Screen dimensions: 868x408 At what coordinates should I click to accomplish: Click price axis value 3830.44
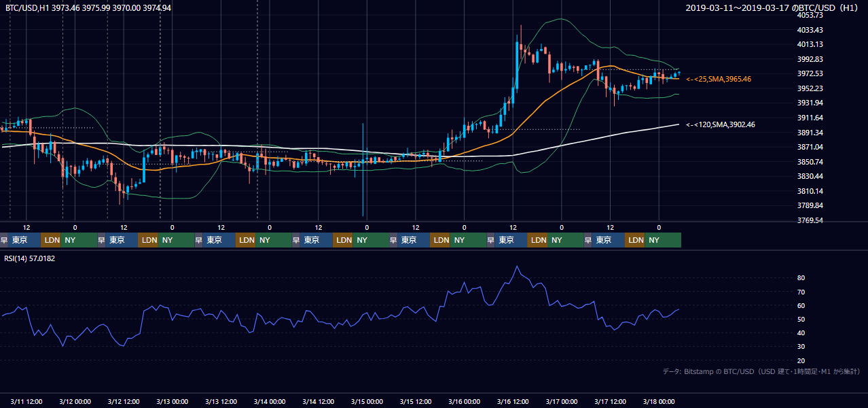click(810, 176)
